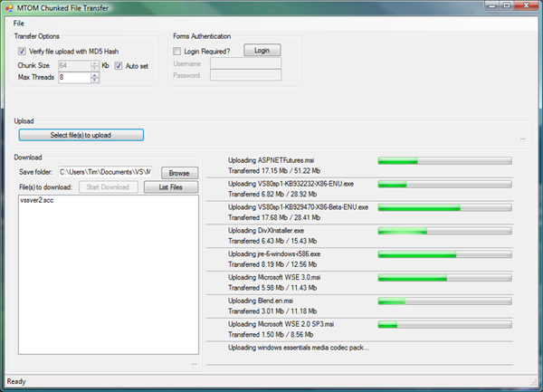Click the Username input field

pyautogui.click(x=245, y=63)
